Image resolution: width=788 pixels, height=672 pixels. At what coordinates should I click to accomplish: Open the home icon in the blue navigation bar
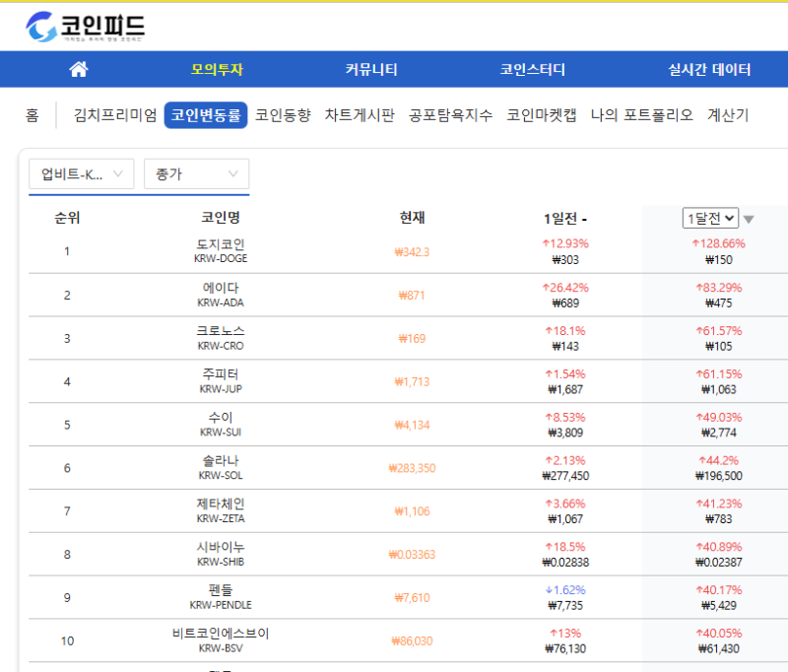pos(79,69)
